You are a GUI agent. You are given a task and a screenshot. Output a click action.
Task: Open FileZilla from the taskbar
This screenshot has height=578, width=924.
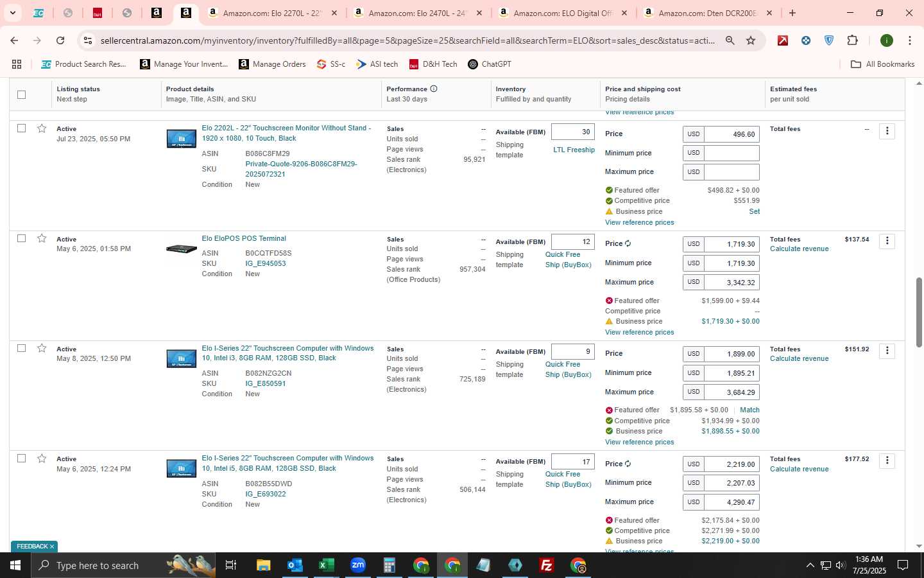pyautogui.click(x=547, y=565)
